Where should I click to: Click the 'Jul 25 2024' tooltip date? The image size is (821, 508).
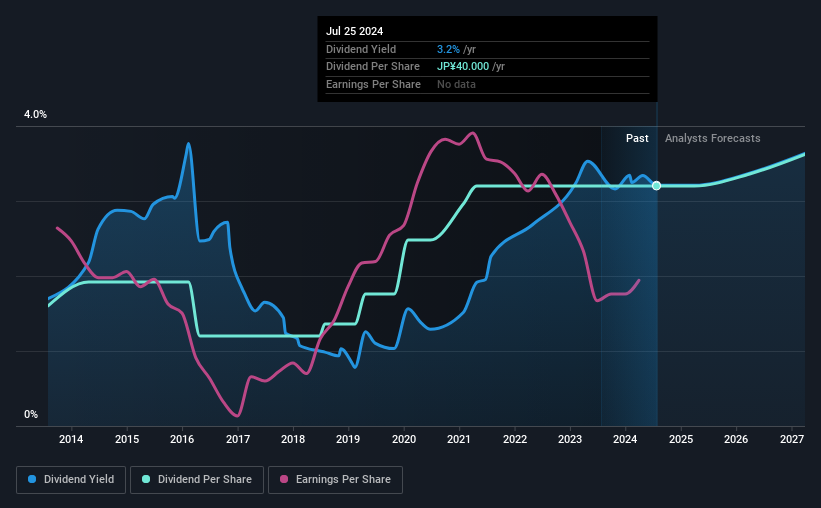pyautogui.click(x=354, y=31)
